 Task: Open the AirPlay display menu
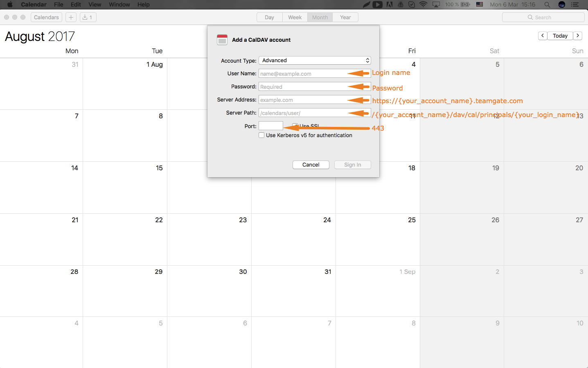436,5
